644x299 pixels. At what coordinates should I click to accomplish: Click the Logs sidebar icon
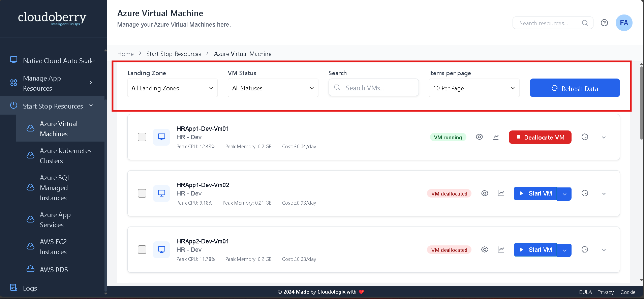pyautogui.click(x=13, y=288)
